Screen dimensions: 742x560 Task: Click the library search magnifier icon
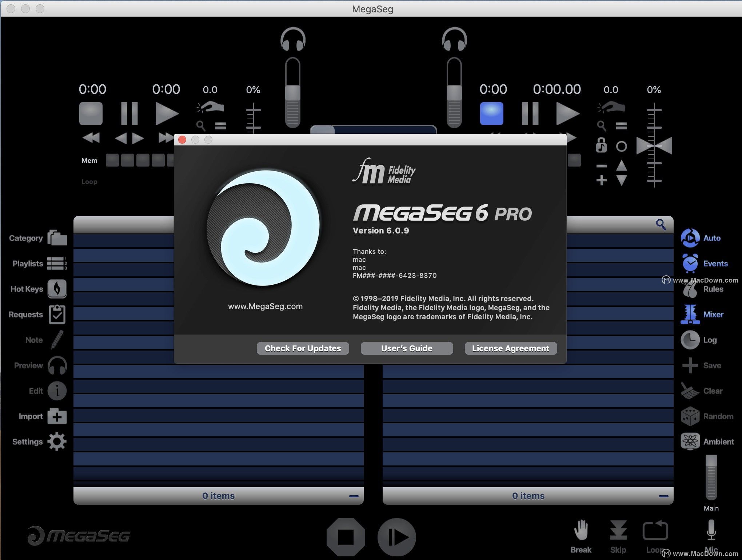point(661,224)
